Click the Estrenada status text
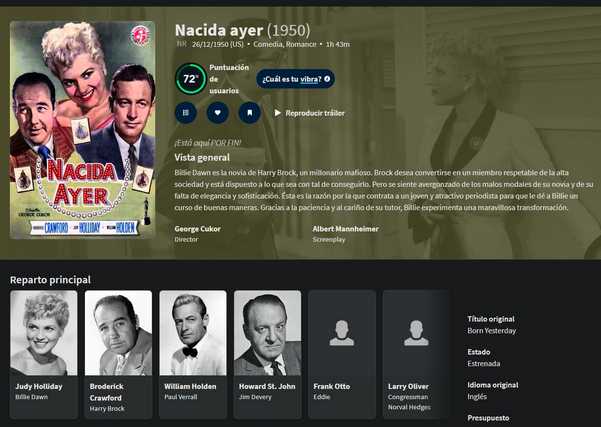Image resolution: width=601 pixels, height=427 pixels. (x=484, y=363)
